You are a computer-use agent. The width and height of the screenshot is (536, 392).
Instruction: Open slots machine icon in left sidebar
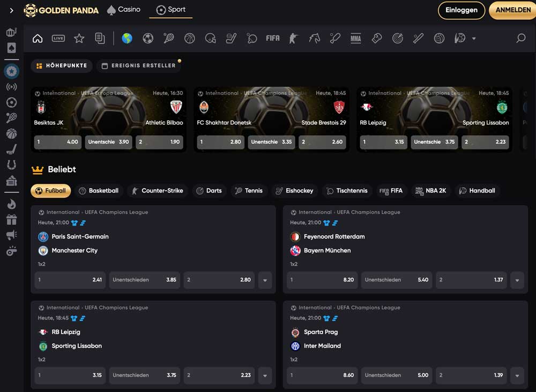11,32
